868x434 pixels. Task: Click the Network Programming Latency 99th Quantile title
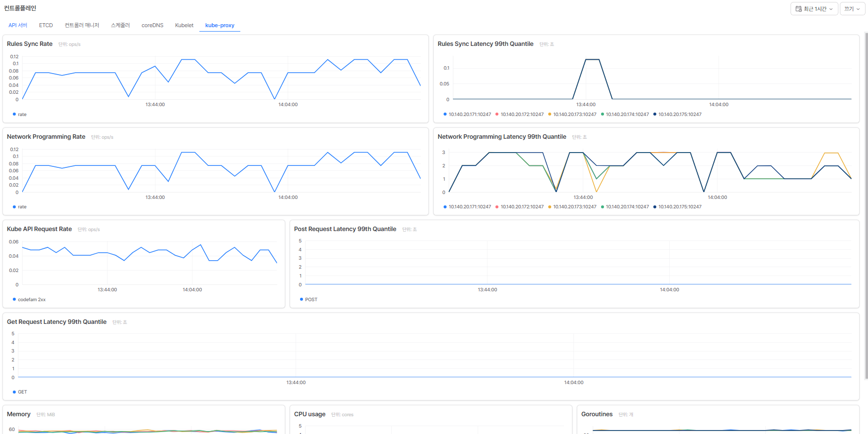click(x=502, y=137)
